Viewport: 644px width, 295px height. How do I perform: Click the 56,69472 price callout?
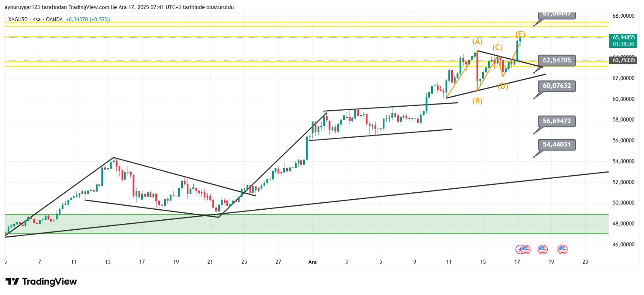[556, 121]
